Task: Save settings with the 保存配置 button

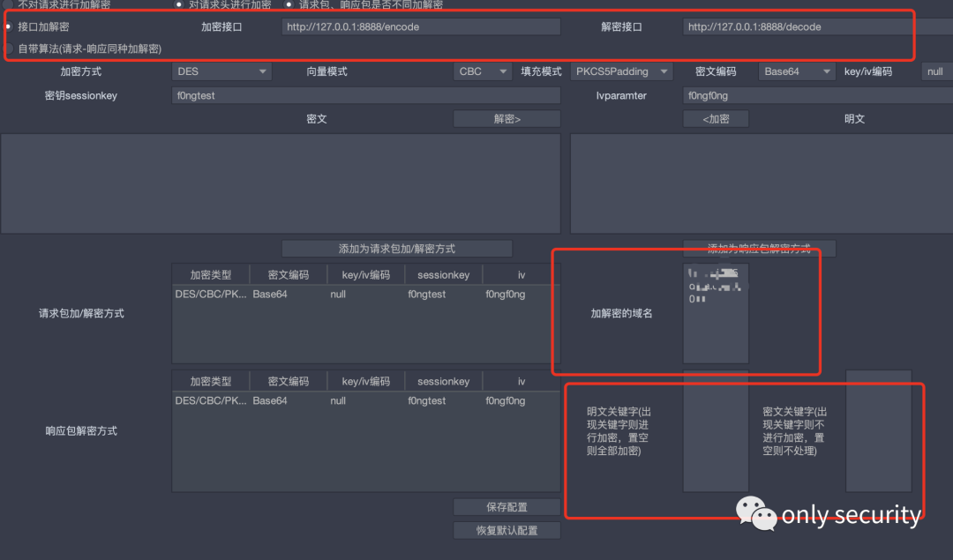Action: pos(507,507)
